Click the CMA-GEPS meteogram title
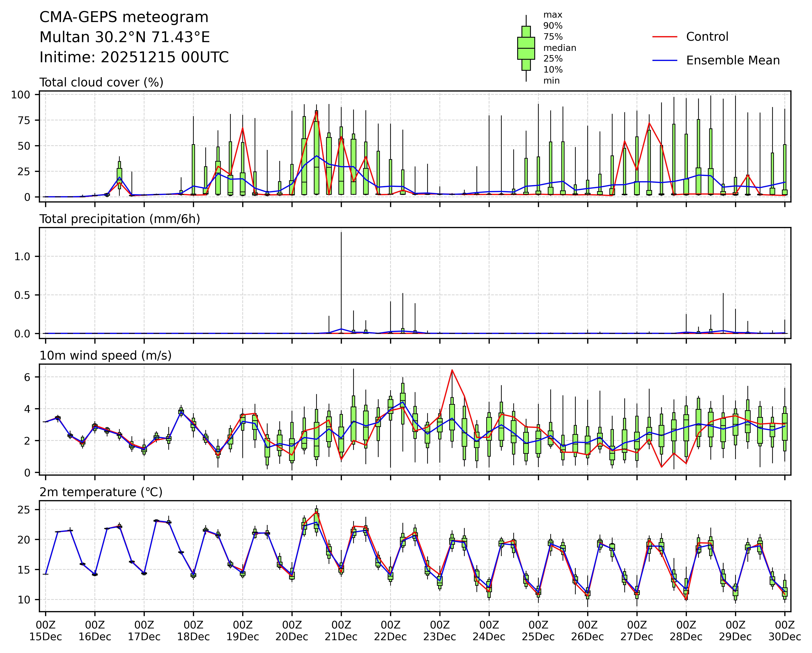This screenshot has height=653, width=812. point(124,17)
